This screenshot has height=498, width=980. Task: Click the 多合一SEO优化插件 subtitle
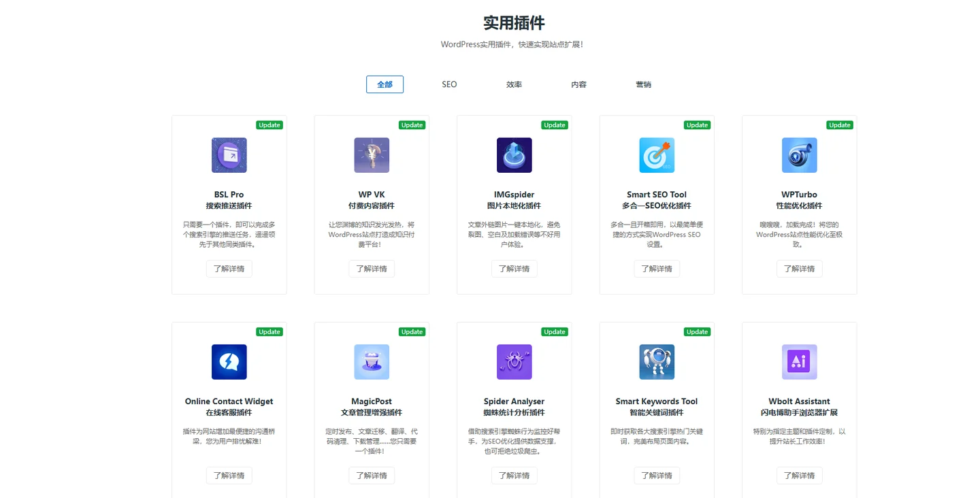657,206
